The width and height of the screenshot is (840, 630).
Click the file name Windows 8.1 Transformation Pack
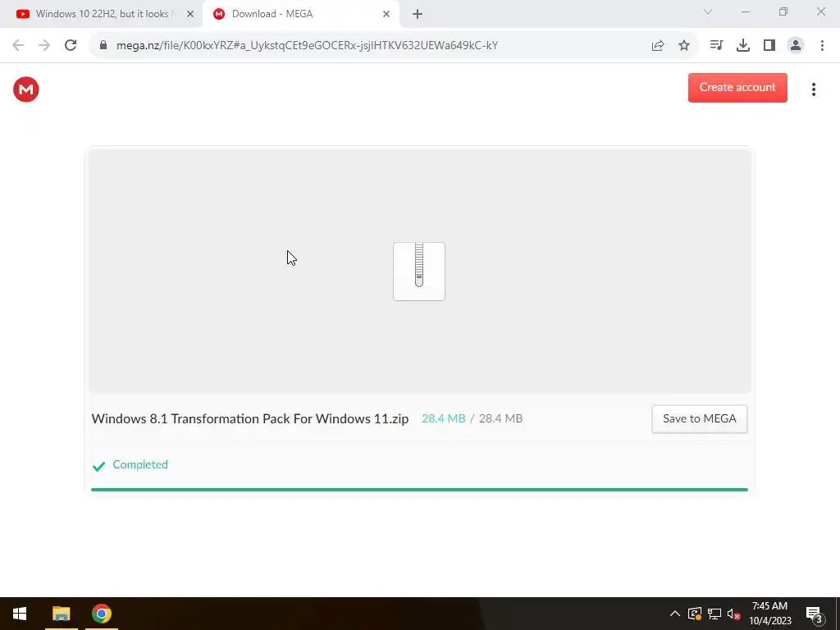pos(249,418)
